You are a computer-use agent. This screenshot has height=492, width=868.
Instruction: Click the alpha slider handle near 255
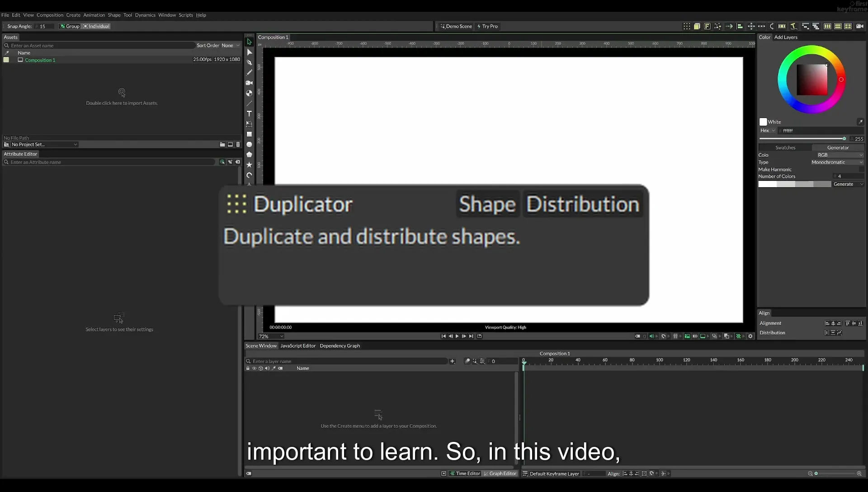point(844,139)
